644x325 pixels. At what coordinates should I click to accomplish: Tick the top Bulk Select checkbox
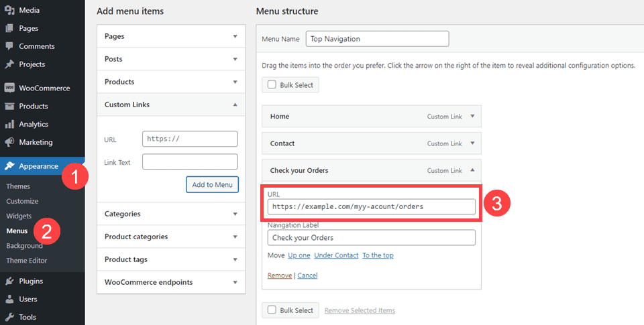pos(272,84)
